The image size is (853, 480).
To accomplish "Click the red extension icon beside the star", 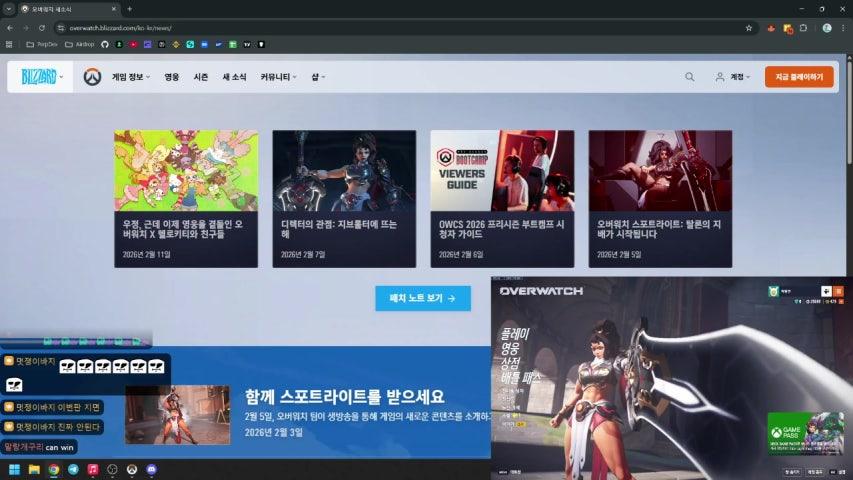I will 771,28.
